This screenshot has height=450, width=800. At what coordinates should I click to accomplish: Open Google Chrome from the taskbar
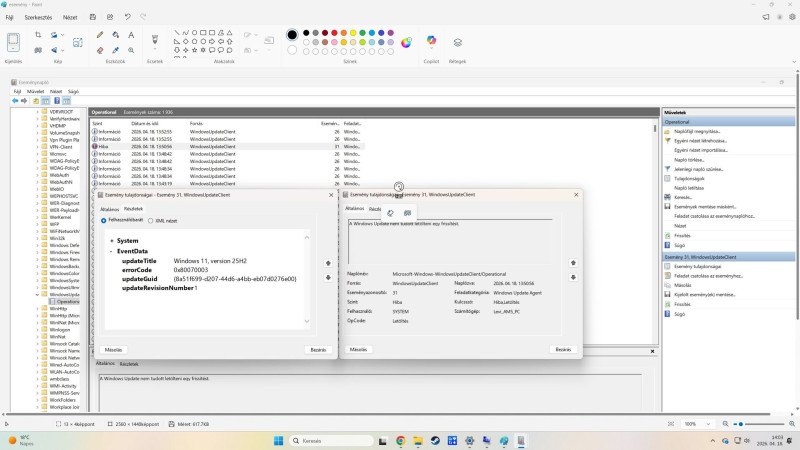click(x=401, y=441)
